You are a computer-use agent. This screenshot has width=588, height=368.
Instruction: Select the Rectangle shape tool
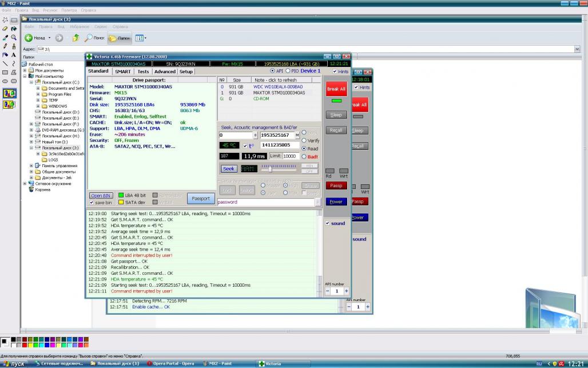[5, 72]
